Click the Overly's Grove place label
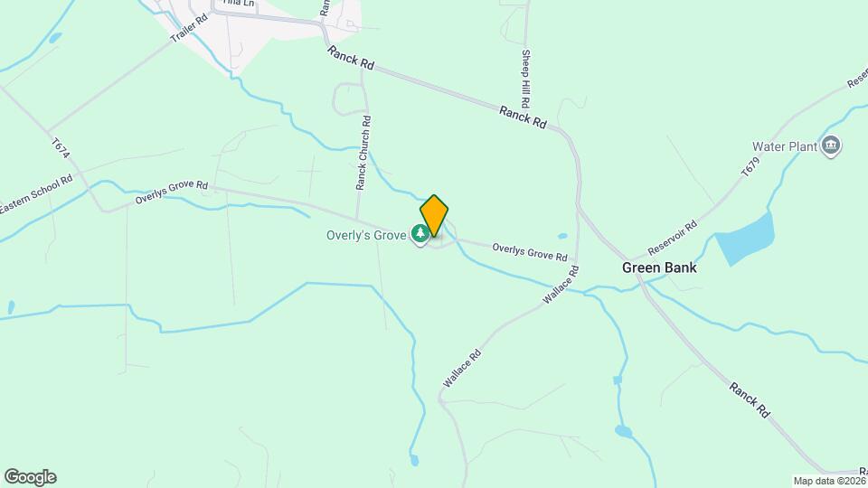Screen dimensions: 868x488 coord(366,235)
